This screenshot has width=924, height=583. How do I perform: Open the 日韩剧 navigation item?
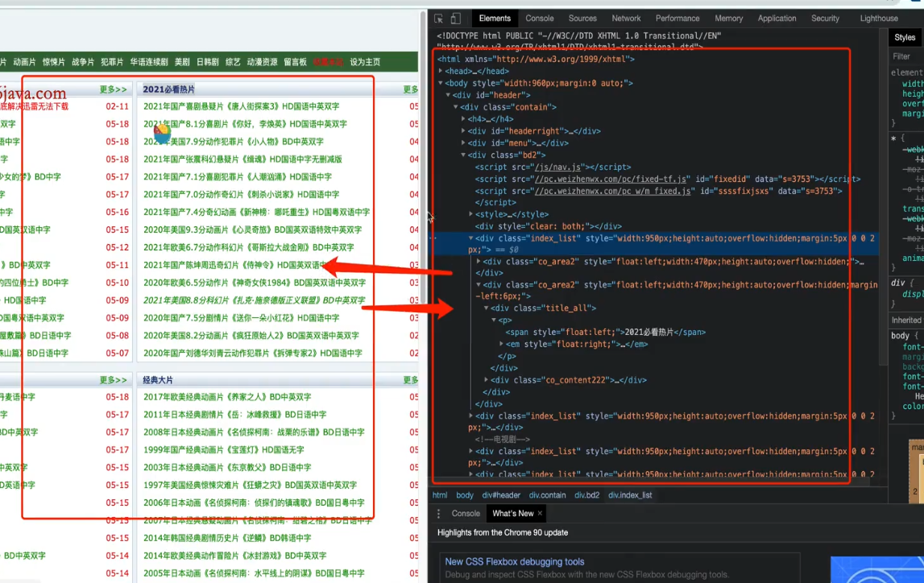click(x=207, y=62)
